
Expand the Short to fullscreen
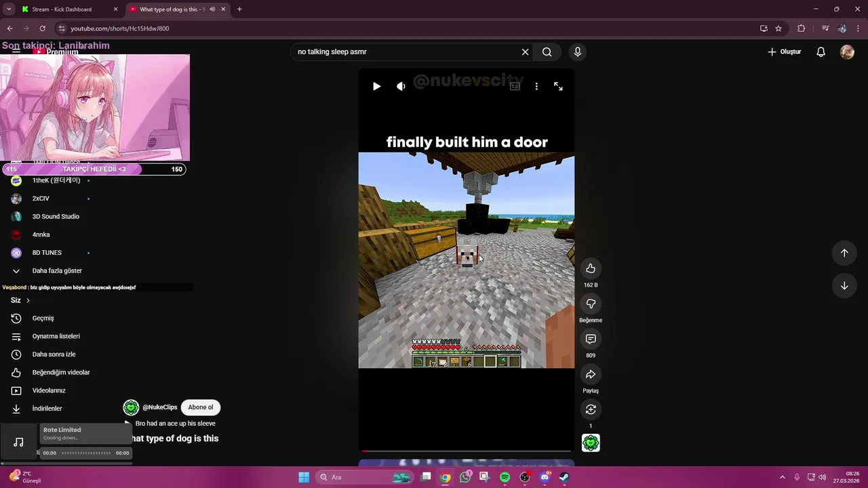(558, 86)
